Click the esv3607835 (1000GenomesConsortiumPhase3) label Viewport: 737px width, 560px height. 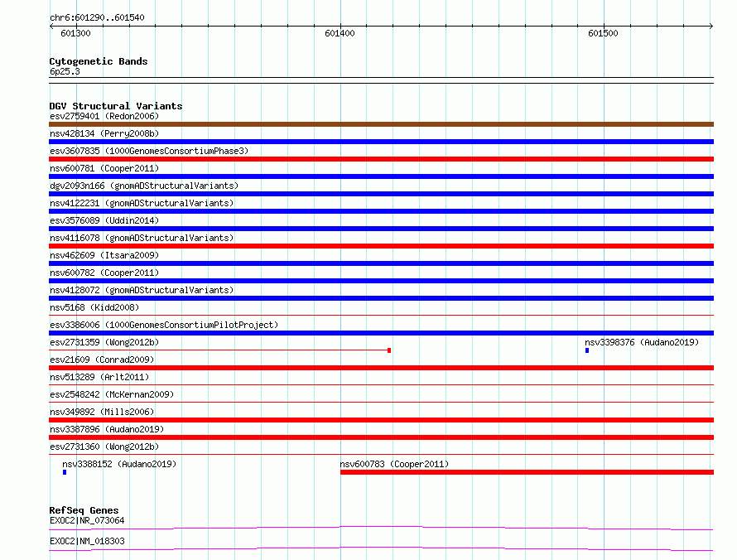(149, 151)
